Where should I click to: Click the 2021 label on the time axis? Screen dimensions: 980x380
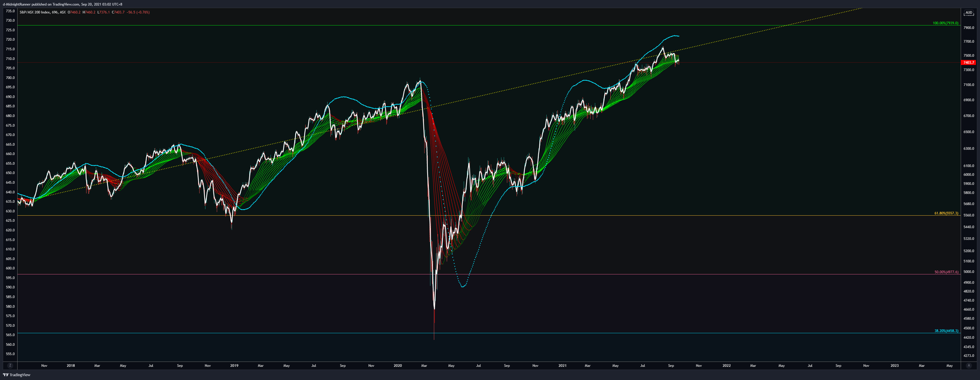tap(562, 366)
